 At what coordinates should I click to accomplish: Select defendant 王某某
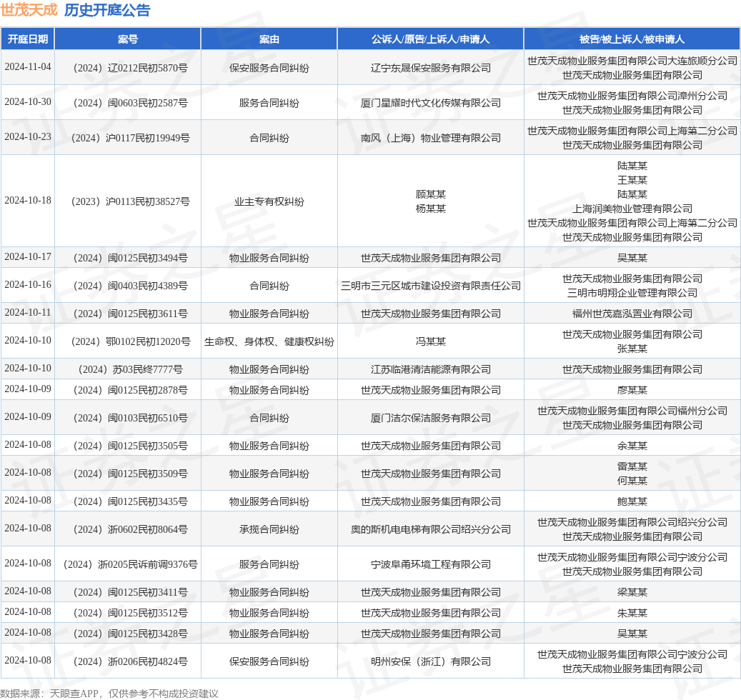(x=632, y=180)
